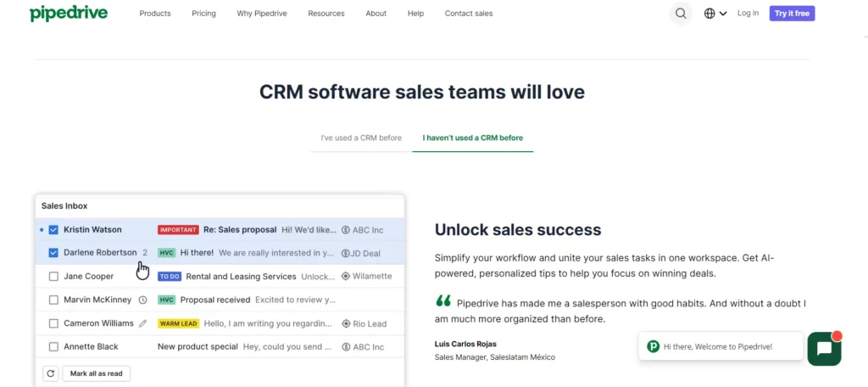Open the chat widget button
The image size is (868, 387).
point(824,349)
